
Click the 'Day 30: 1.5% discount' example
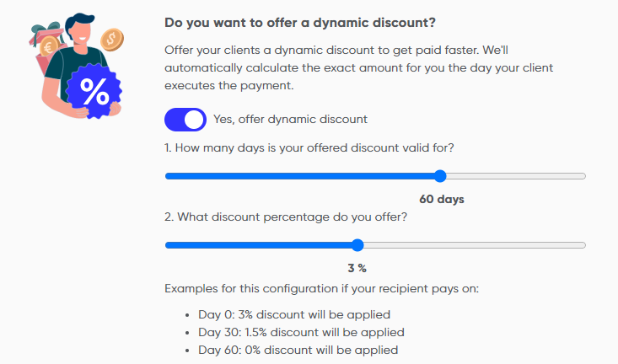click(x=301, y=332)
